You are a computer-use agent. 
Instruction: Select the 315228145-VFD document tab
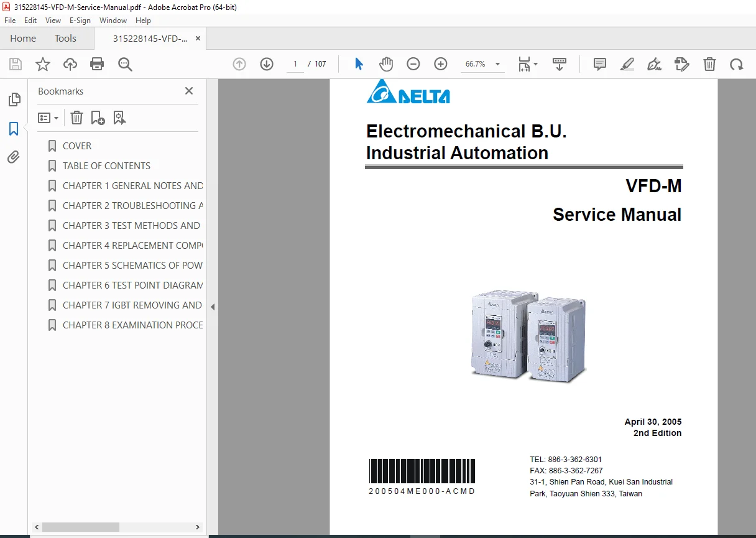point(150,39)
